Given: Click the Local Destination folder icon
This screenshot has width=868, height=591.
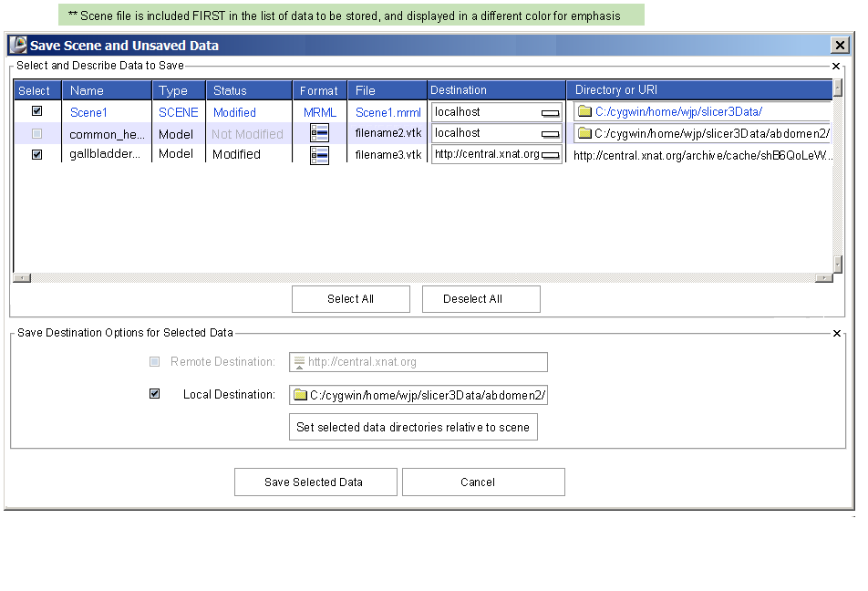Looking at the screenshot, I should click(300, 395).
